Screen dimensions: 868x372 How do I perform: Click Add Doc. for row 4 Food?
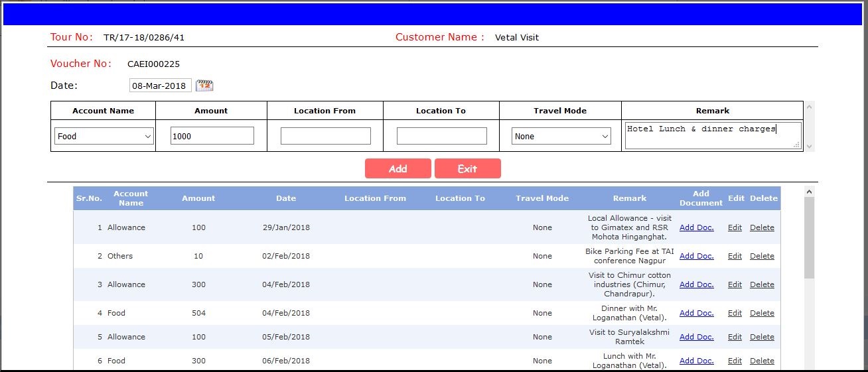pos(696,313)
